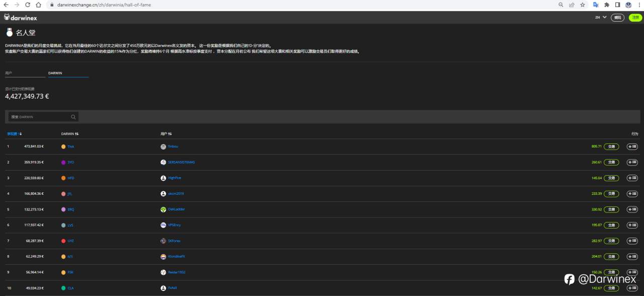Screen dimensions: 644x296
Task: Focus the 搜索 DARWIN search field
Action: pyautogui.click(x=43, y=117)
